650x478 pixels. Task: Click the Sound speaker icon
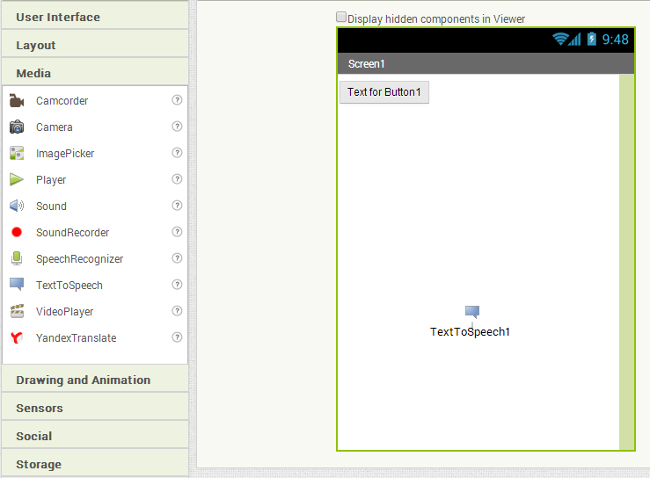[x=17, y=206]
